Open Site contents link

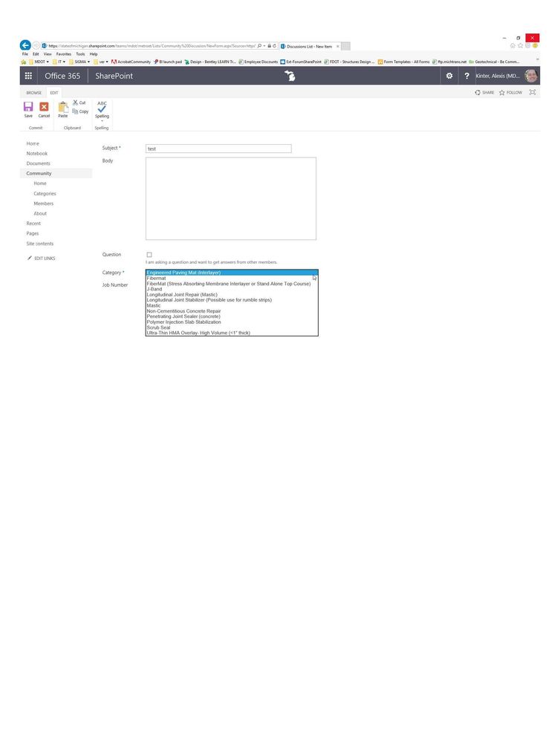(x=40, y=244)
